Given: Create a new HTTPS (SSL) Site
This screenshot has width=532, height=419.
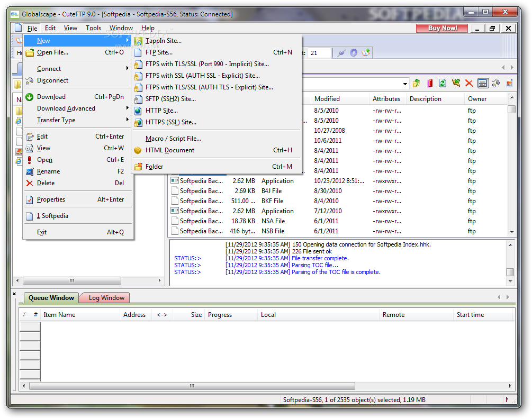Looking at the screenshot, I should 217,122.
